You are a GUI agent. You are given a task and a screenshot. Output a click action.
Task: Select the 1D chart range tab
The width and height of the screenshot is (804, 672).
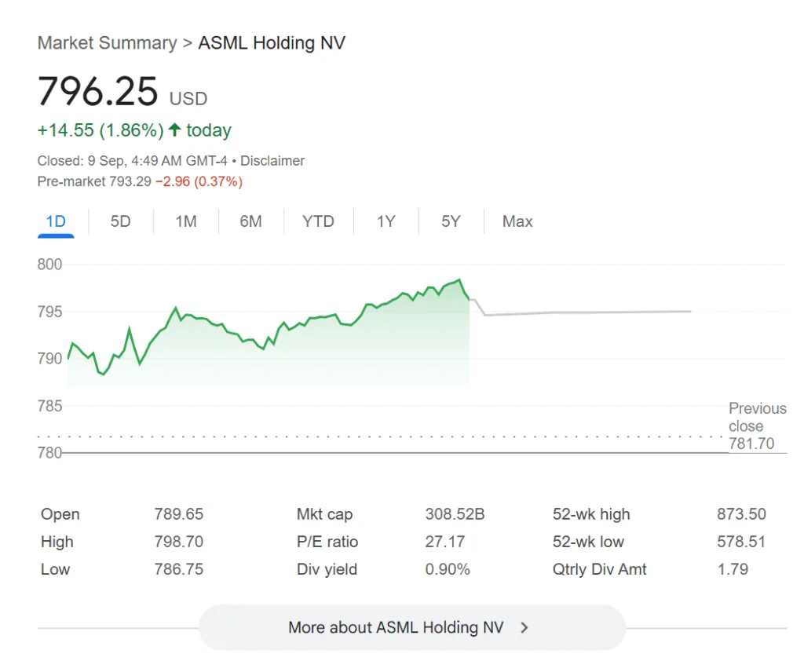coord(56,221)
